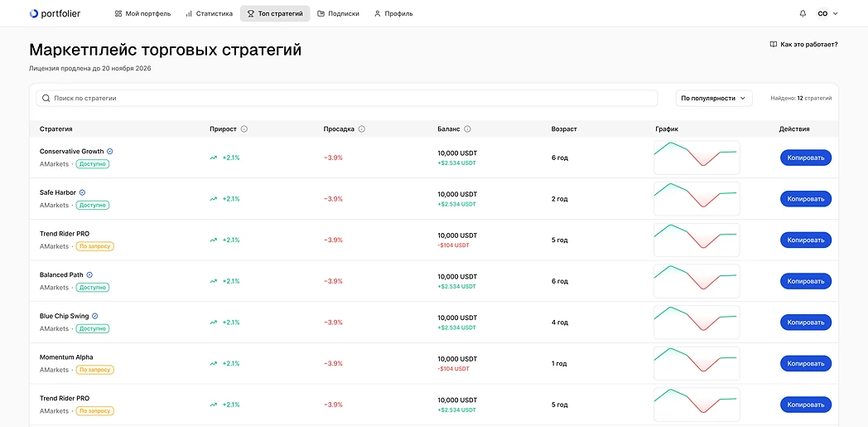Switch to Подписки tab
The width and height of the screenshot is (868, 427).
point(338,13)
